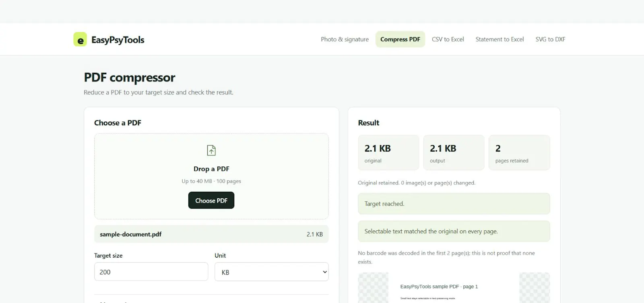Viewport: 644px width, 303px height.
Task: Click the Selectable text matched message
Action: pyautogui.click(x=454, y=231)
